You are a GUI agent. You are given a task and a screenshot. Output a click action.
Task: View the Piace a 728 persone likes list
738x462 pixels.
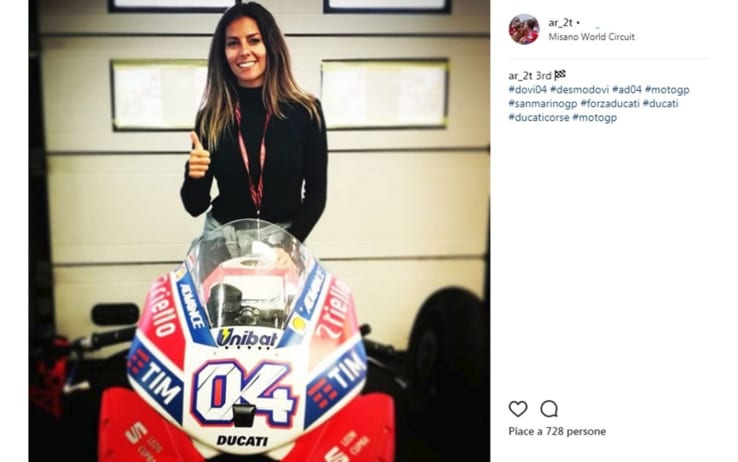[557, 431]
